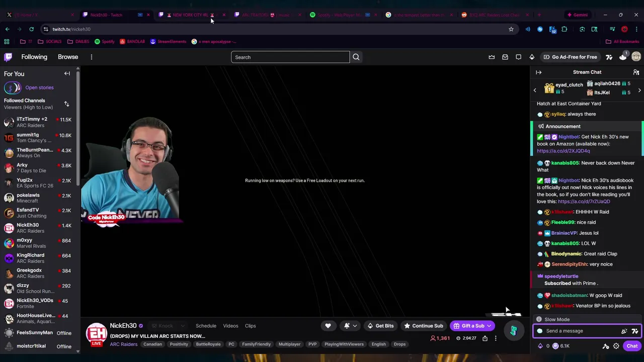This screenshot has height=362, width=644.
Task: Open the SOCIALS bookmark folder
Action: [x=50, y=42]
